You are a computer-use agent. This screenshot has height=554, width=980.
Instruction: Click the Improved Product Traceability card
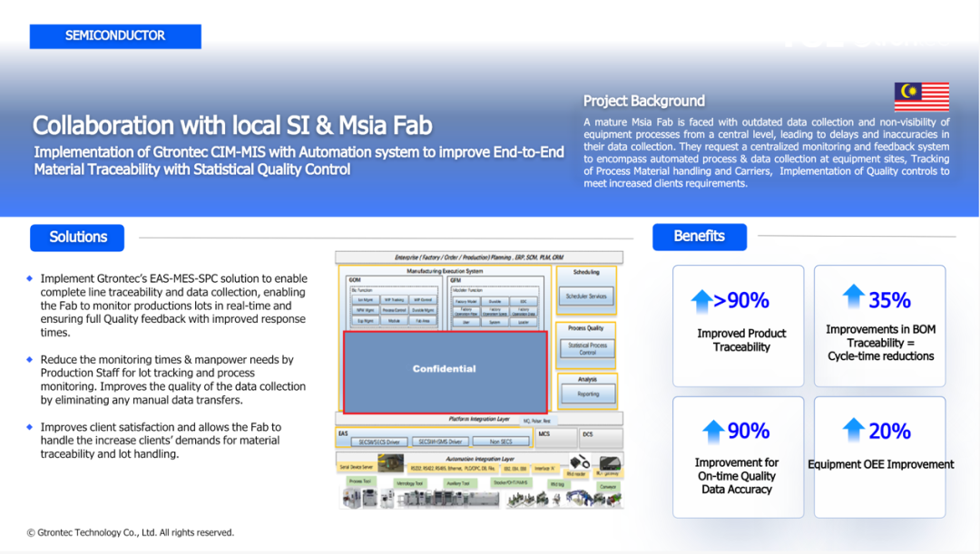[x=738, y=326]
